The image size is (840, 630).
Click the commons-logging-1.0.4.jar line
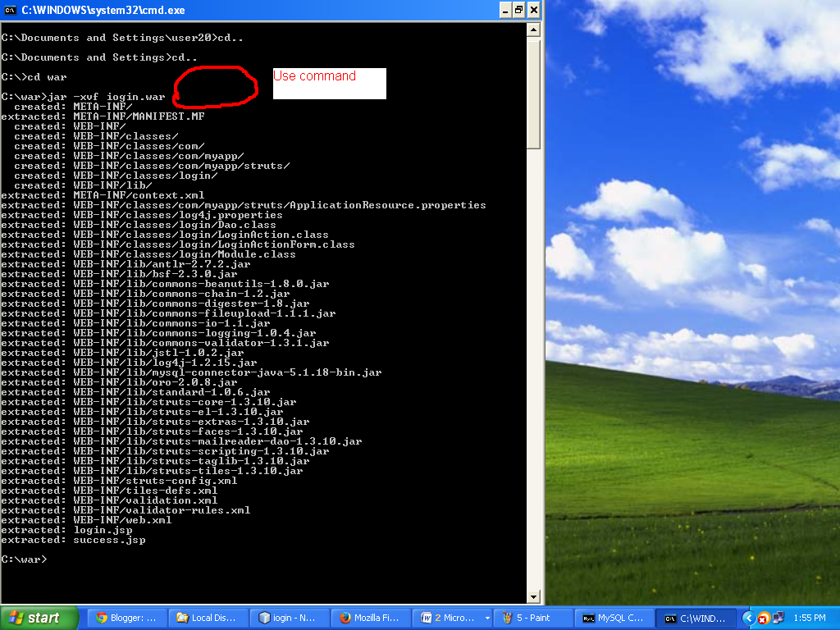[158, 333]
